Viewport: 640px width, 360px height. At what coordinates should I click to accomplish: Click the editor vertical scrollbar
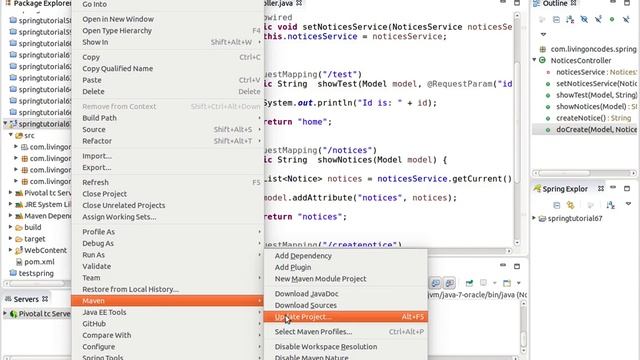[x=517, y=122]
